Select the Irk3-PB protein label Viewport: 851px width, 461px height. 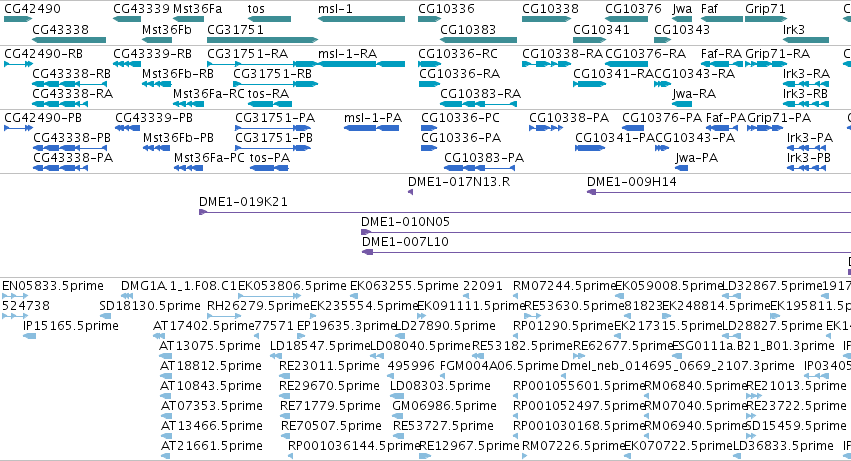click(809, 158)
